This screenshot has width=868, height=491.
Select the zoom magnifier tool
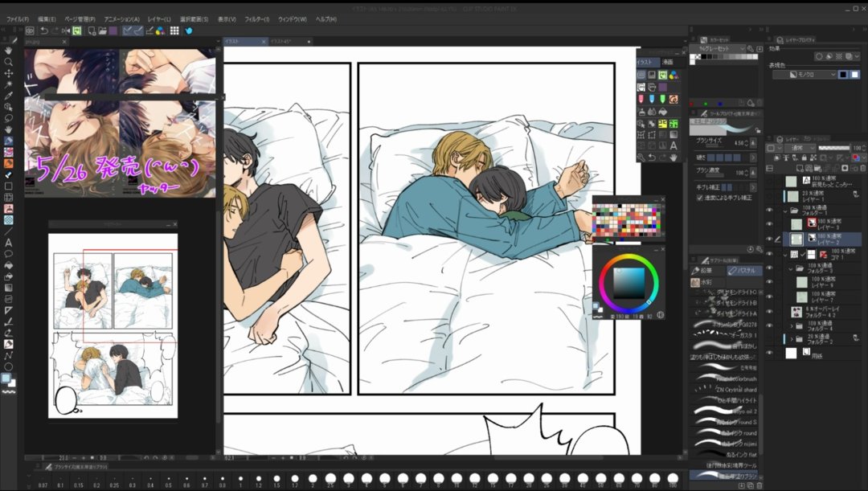(8, 62)
